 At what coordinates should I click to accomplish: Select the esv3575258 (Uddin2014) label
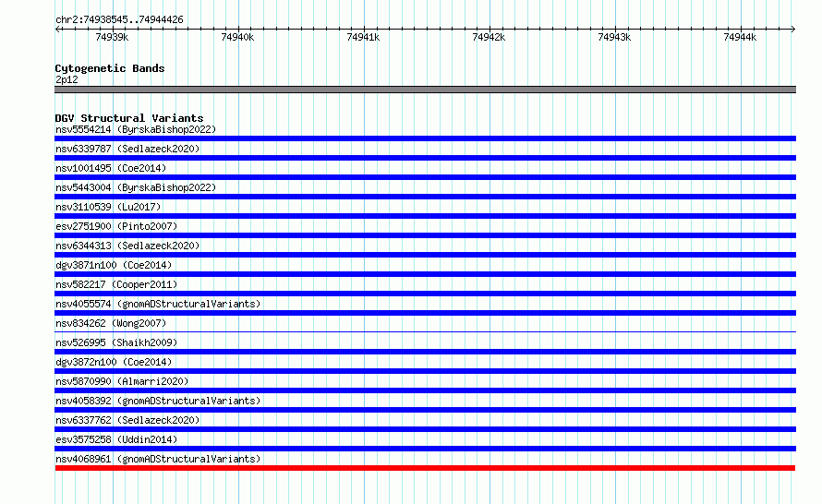point(116,439)
